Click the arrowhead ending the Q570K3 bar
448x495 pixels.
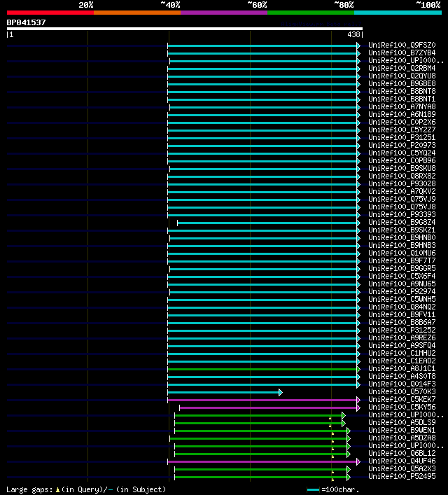pos(281,392)
